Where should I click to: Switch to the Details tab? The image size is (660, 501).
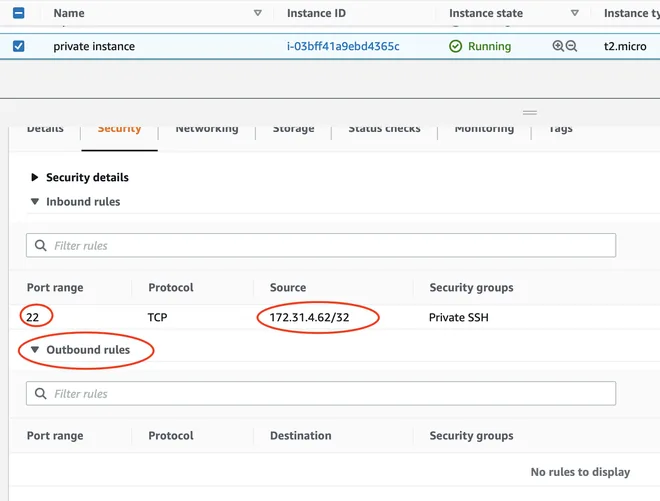pos(45,128)
